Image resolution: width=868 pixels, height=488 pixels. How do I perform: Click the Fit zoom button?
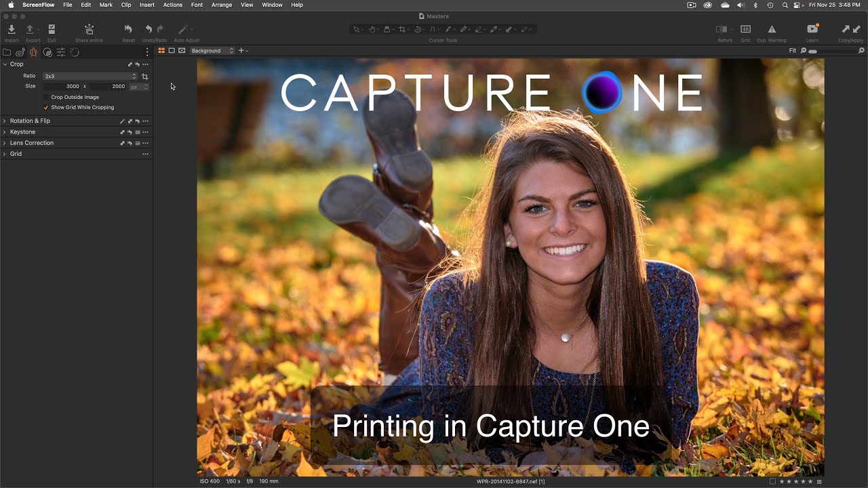792,51
